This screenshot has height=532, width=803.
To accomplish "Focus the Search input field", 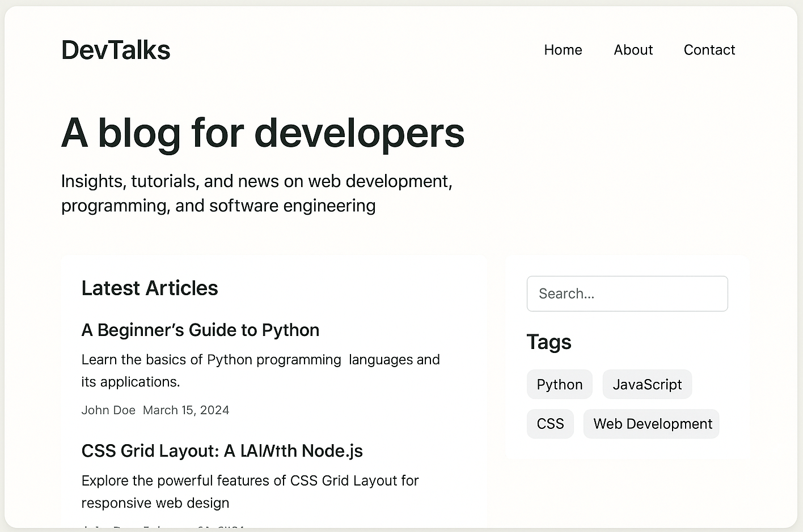I will coord(627,293).
